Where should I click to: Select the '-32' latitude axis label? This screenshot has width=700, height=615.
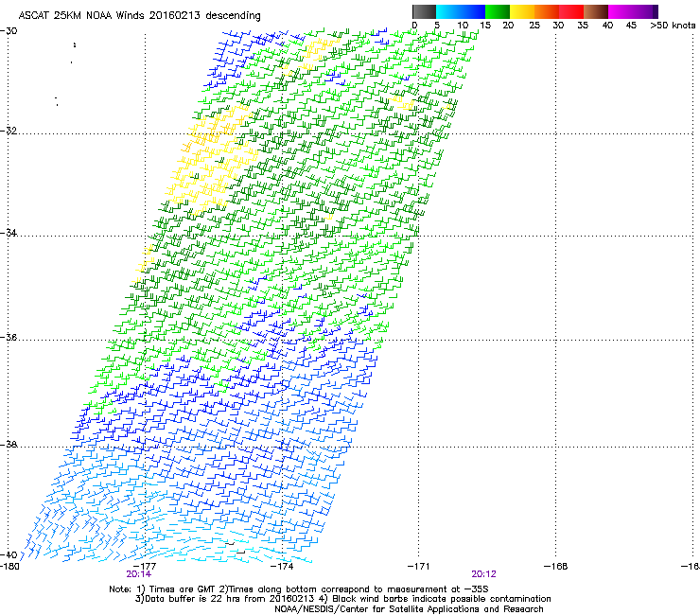coord(9,131)
